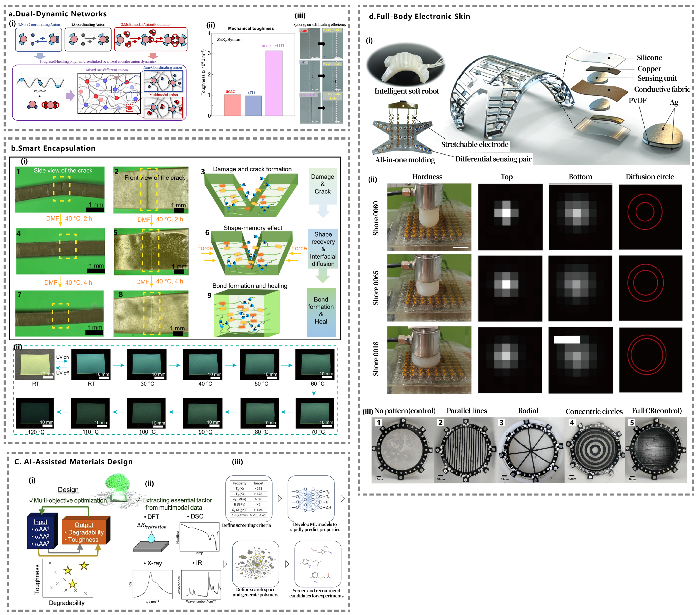Open the 'Front view of the crack' photo

coord(151,190)
